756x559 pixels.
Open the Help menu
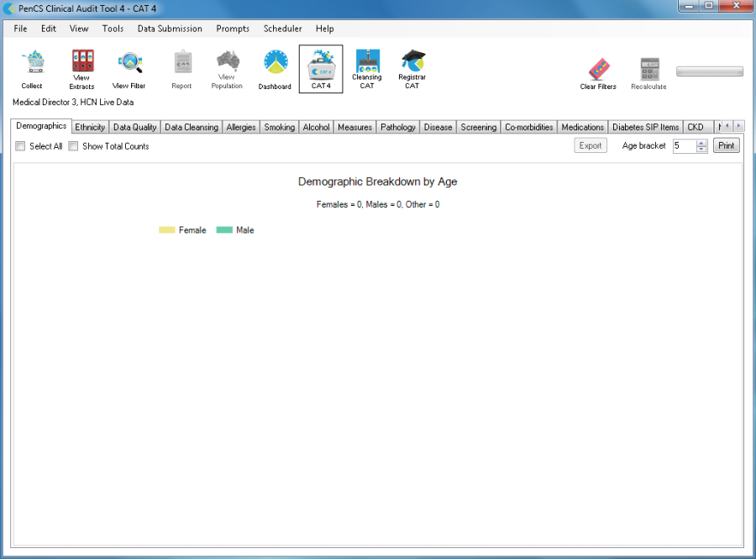click(325, 29)
